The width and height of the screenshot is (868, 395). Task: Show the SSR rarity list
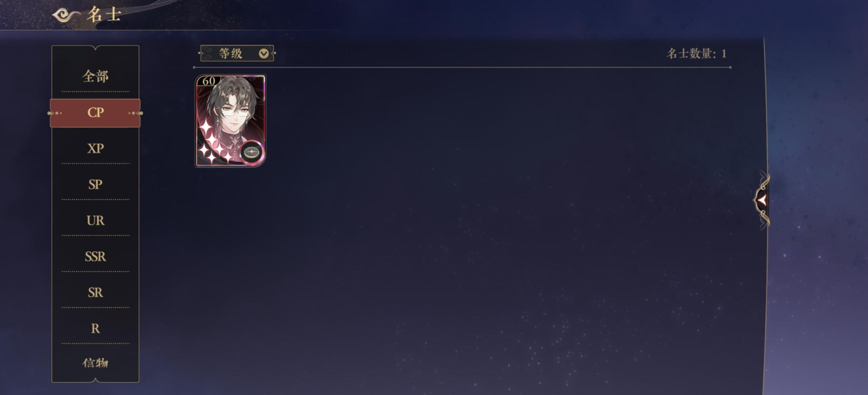pyautogui.click(x=95, y=256)
